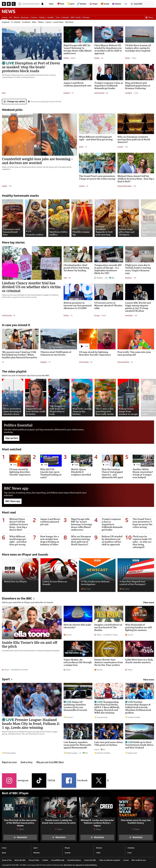Play the Sweetcorn fritter muffins video
The image size is (156, 868).
point(59,218)
